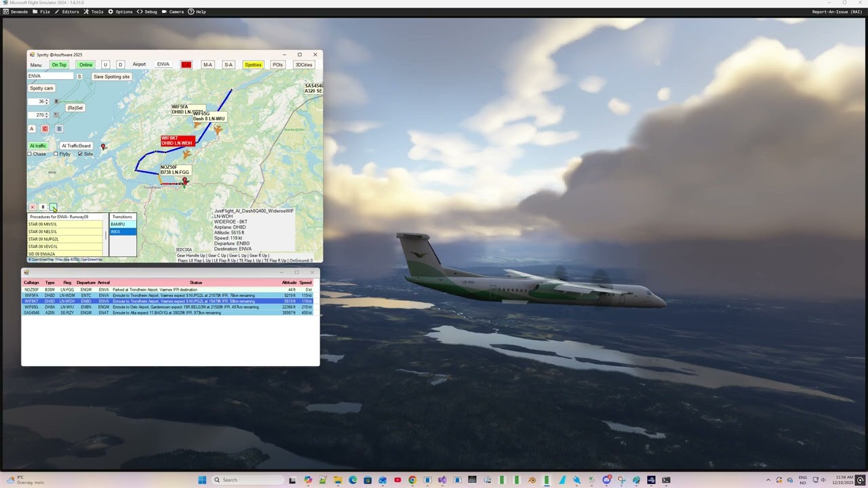Select the WIF65G Dash 8 LN-WIU map label
Screen dimensions: 868x488
[209, 117]
